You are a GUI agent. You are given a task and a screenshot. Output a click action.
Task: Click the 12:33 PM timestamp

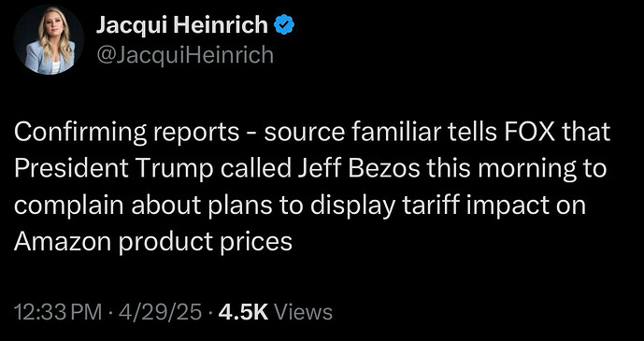coord(58,312)
